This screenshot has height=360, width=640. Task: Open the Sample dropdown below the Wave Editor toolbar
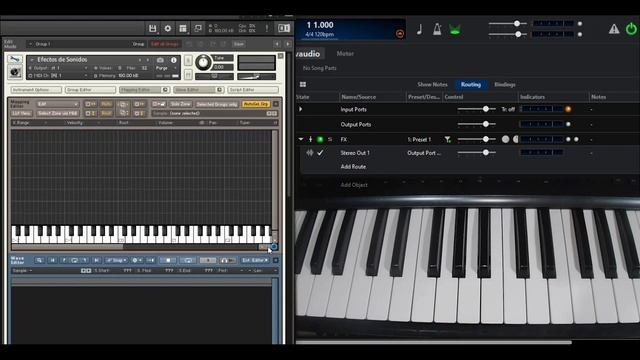(22, 270)
